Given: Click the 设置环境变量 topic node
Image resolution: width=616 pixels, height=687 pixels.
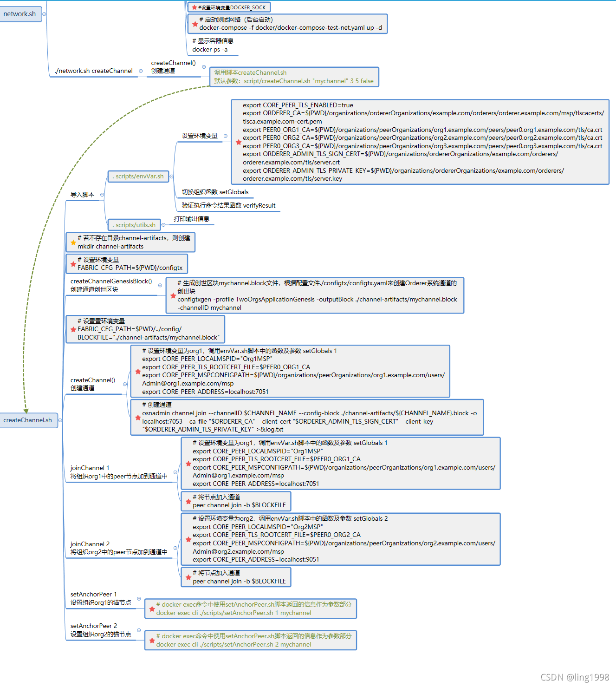Looking at the screenshot, I should coord(200,136).
